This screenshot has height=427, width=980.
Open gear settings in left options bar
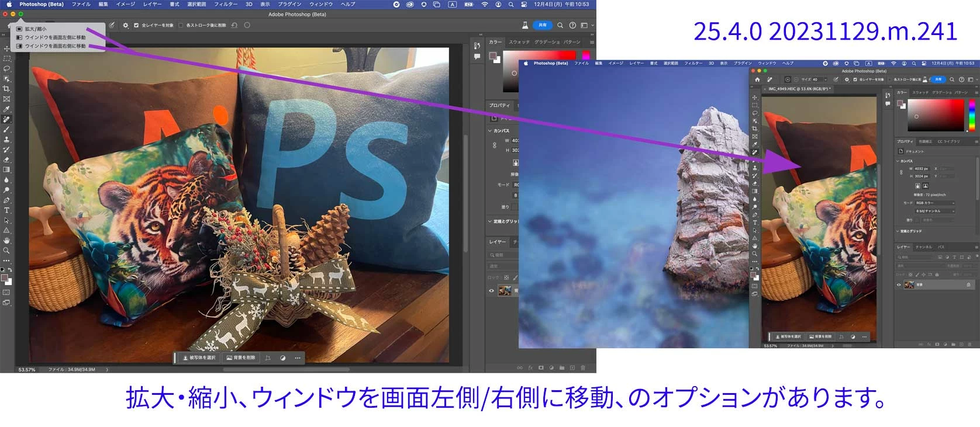[125, 25]
